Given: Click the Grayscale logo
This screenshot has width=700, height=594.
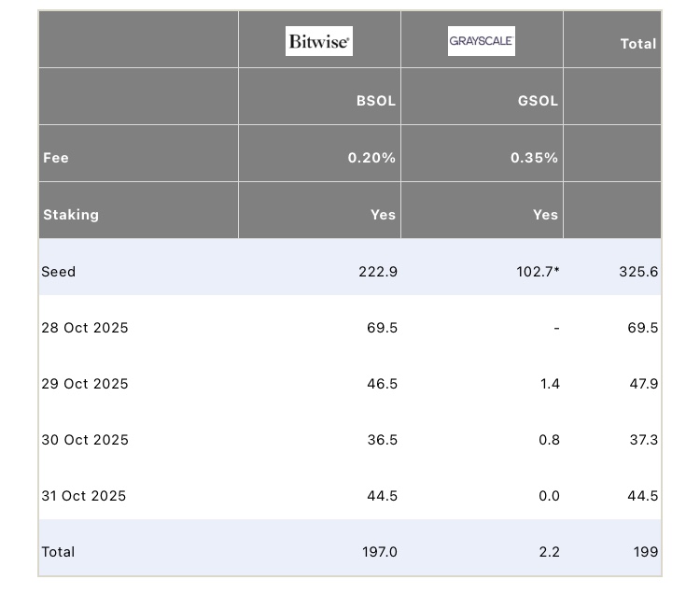Looking at the screenshot, I should coord(482,41).
